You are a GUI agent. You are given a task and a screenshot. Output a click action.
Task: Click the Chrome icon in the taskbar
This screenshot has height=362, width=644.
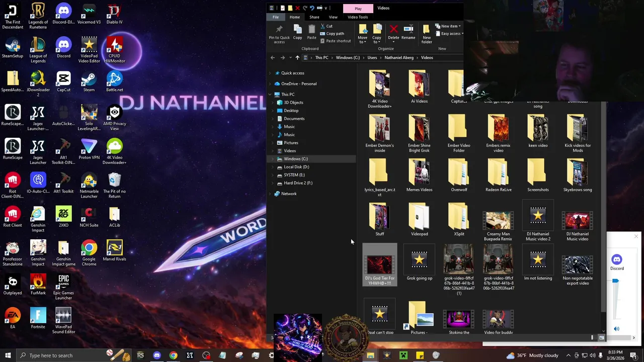click(173, 355)
